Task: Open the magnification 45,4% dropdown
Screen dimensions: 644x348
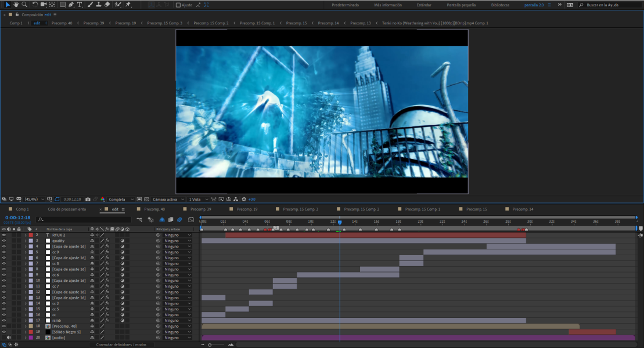Action: 34,200
